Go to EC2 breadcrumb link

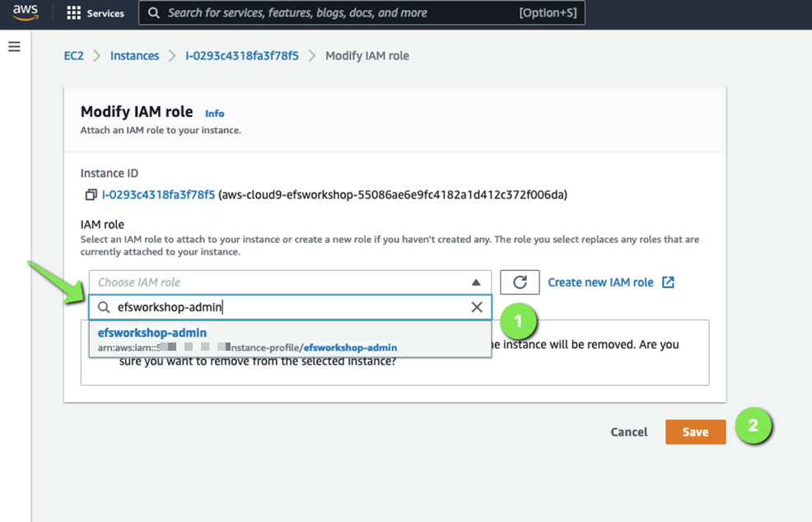point(73,56)
